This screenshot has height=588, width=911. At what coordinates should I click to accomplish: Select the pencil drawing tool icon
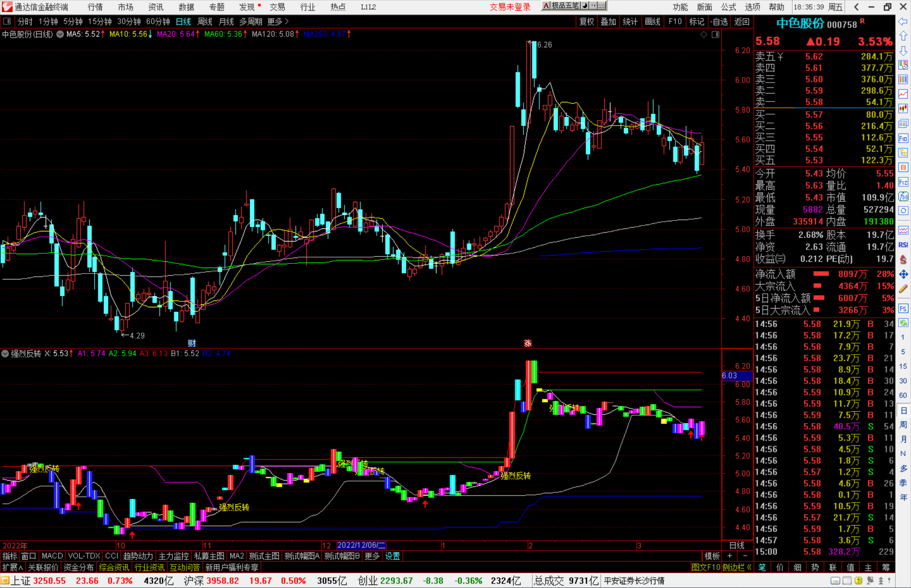(x=903, y=289)
